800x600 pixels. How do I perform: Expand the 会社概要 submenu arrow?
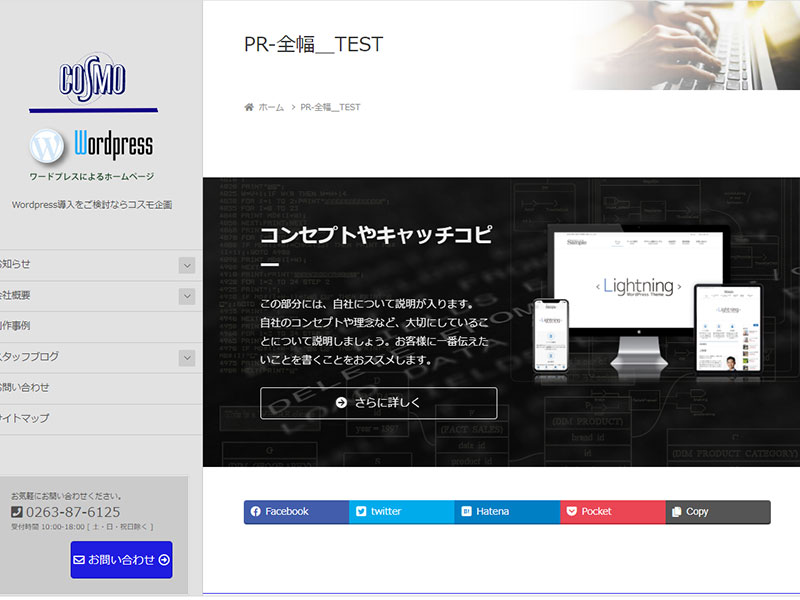[187, 296]
